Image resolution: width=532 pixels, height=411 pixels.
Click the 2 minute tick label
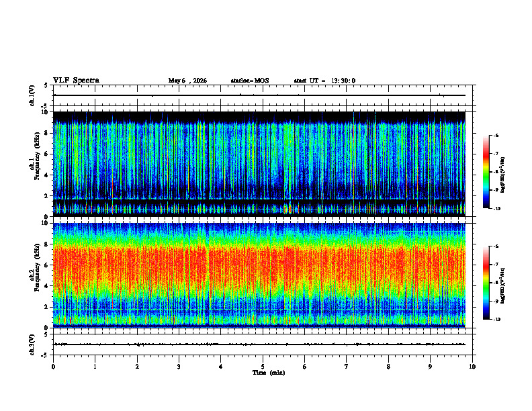pos(137,367)
